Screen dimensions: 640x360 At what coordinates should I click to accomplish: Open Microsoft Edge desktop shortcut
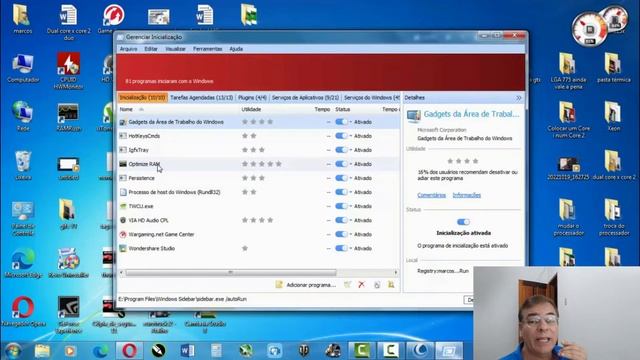23,263
